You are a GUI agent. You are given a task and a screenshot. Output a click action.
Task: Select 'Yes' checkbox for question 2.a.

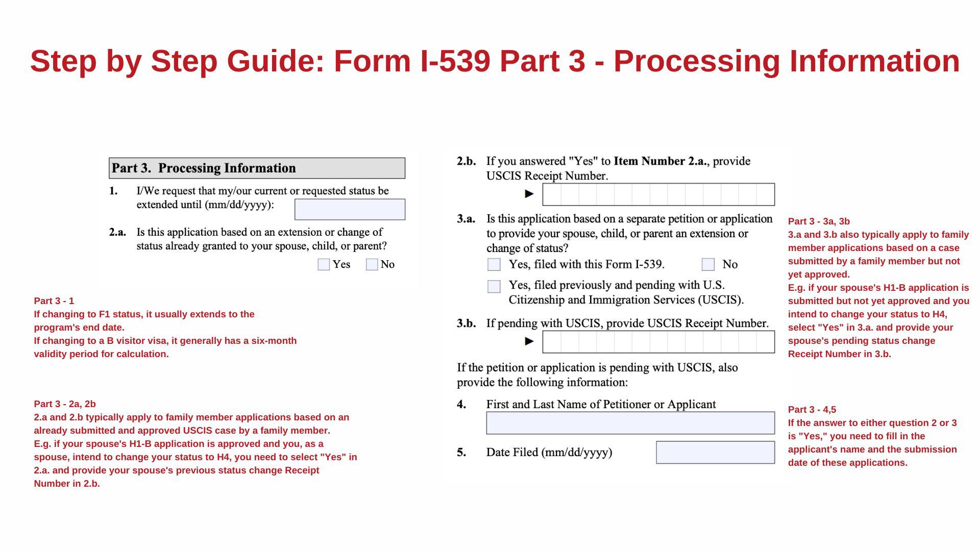click(x=322, y=264)
